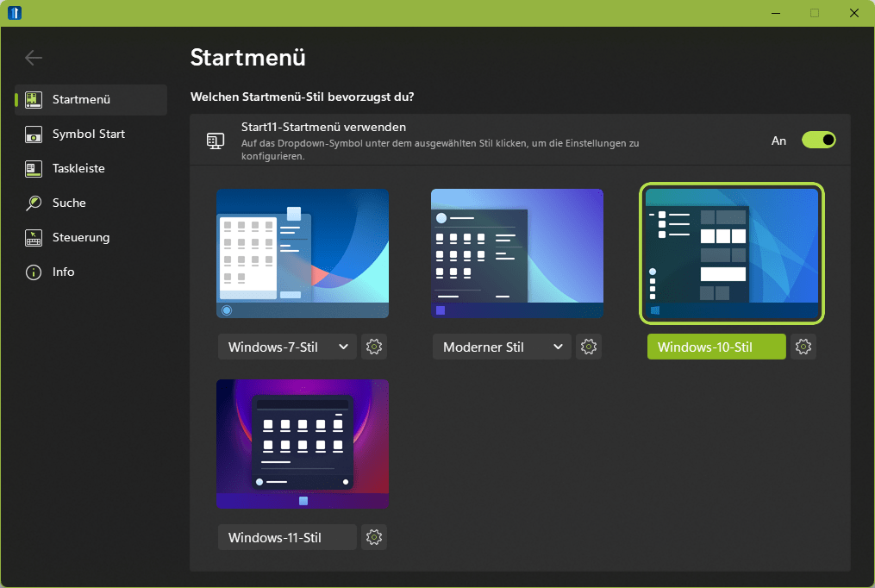Click the Symbol Start sidebar icon

(x=34, y=134)
